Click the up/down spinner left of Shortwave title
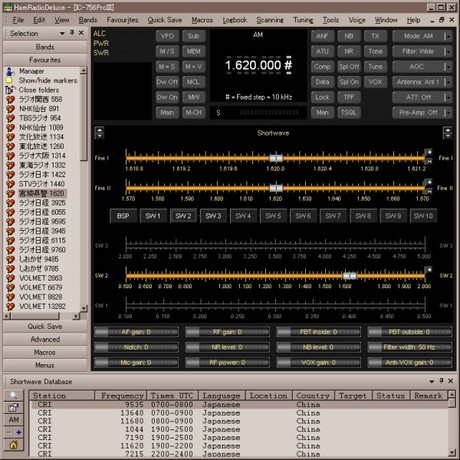The width and height of the screenshot is (460, 460). (x=99, y=133)
